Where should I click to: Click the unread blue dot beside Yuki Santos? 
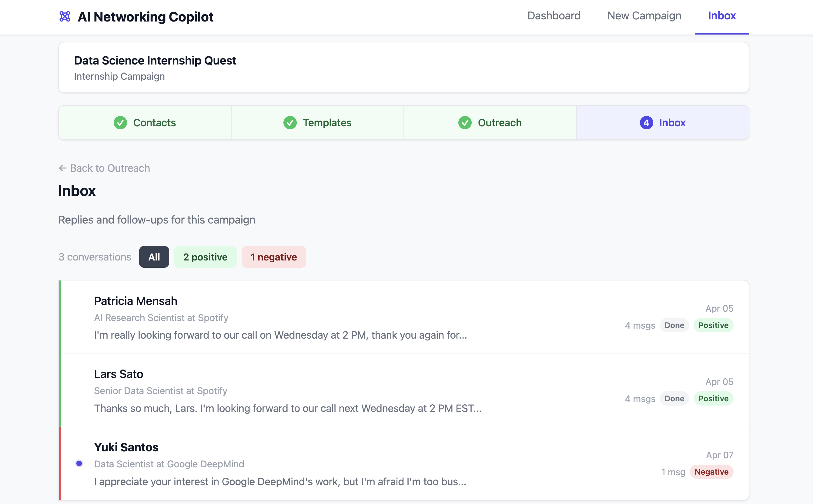(79, 463)
